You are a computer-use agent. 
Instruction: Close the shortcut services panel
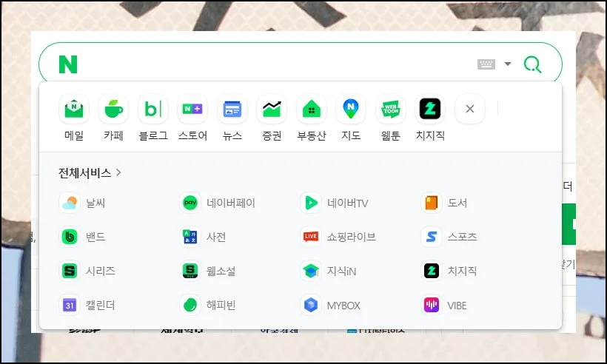(x=469, y=109)
